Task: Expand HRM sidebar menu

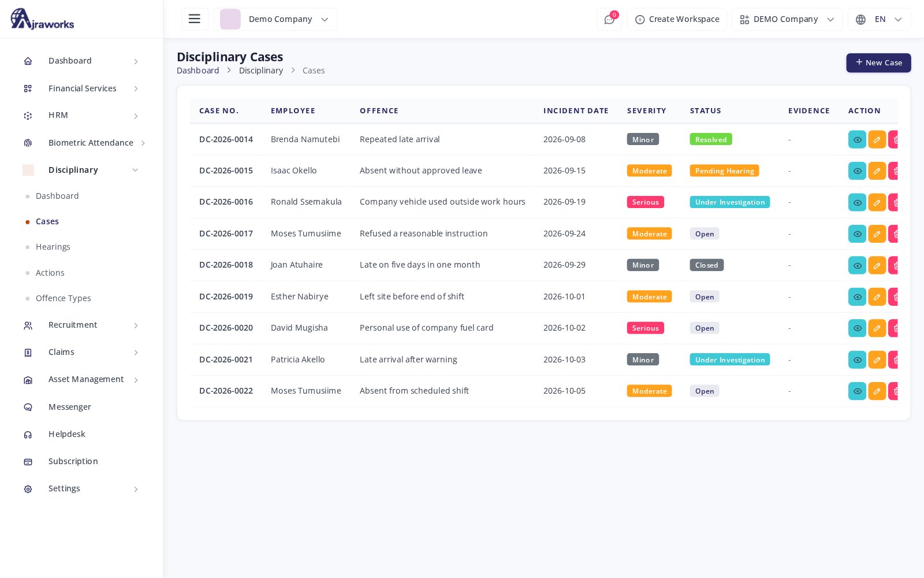Action: 81,116
